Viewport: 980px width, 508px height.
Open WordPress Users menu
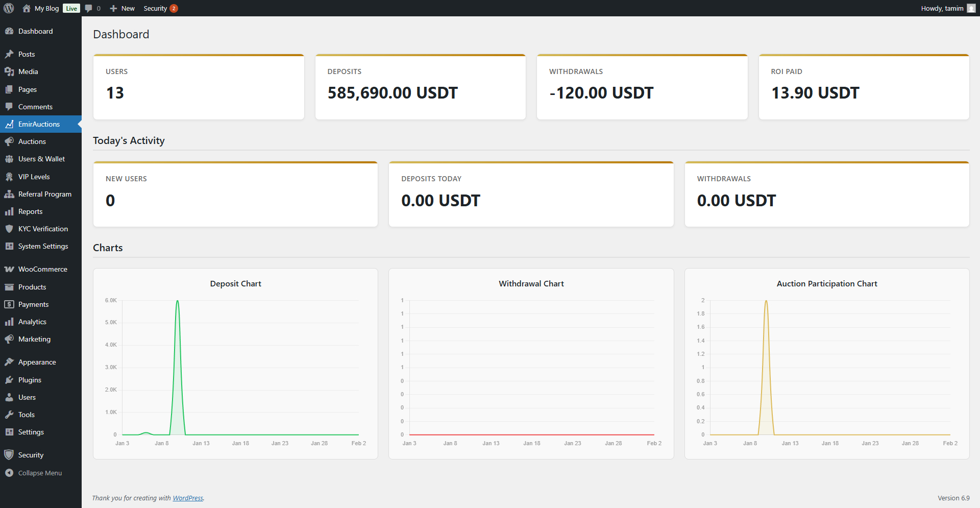coord(41,397)
